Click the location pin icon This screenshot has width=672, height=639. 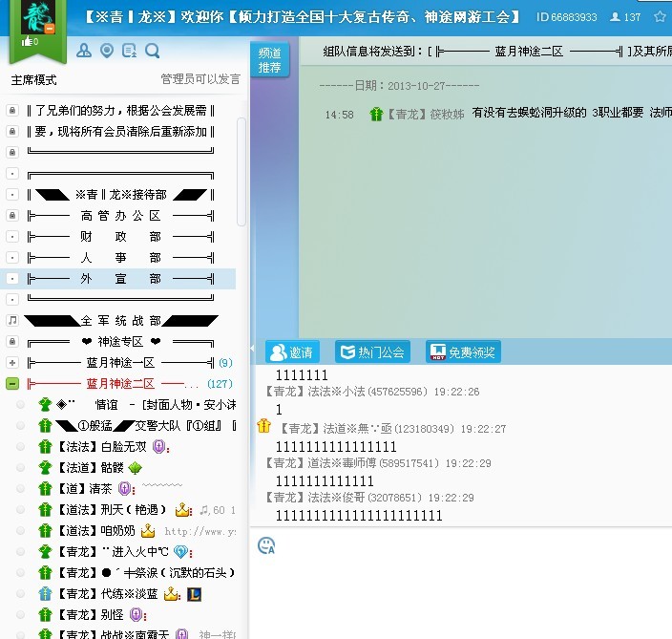(x=107, y=51)
